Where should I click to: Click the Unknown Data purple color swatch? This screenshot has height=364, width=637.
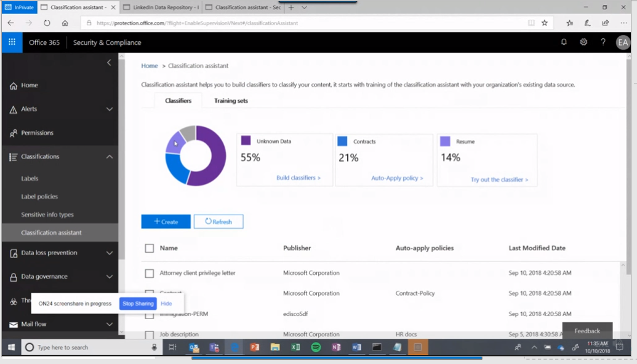click(x=246, y=141)
